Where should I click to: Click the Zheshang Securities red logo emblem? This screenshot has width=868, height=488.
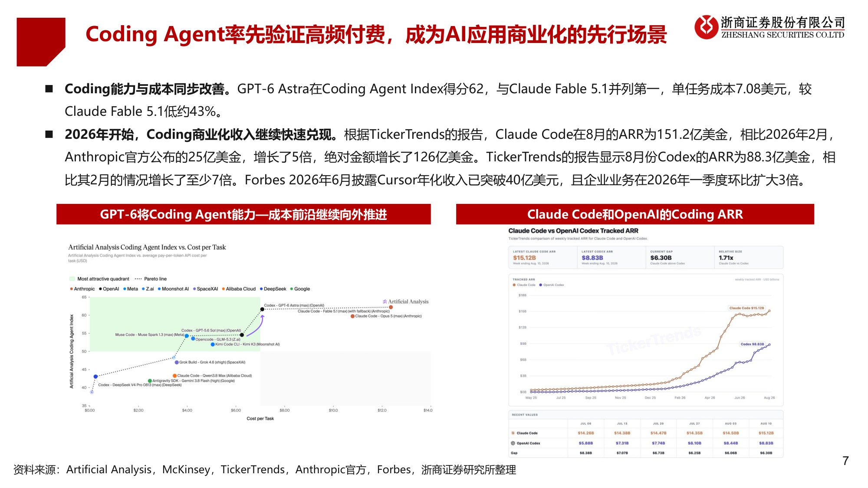click(706, 27)
